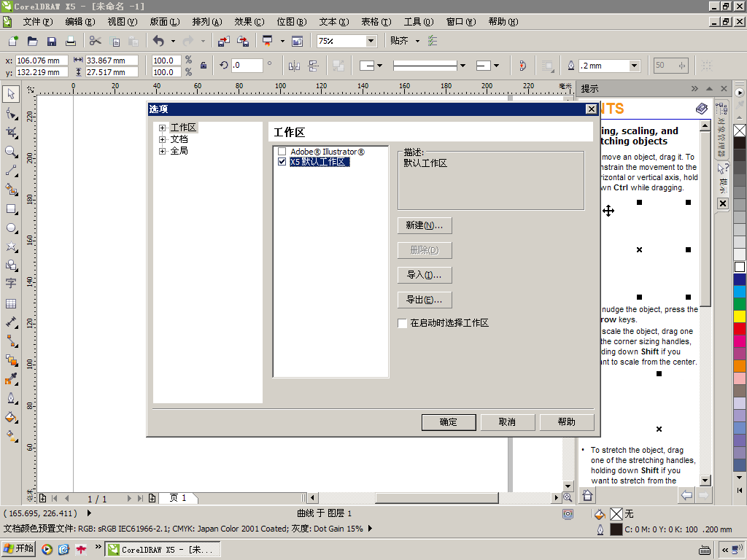747x560 pixels.
Task: Select the Outline pen tool
Action: coord(11,398)
